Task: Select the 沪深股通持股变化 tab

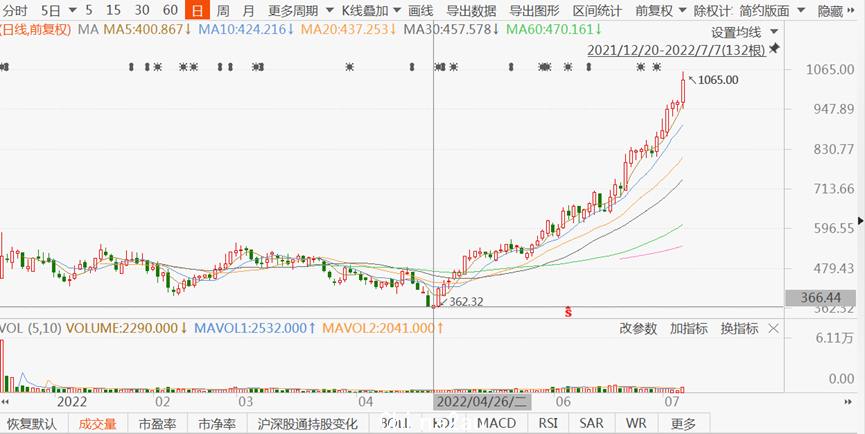Action: tap(308, 424)
